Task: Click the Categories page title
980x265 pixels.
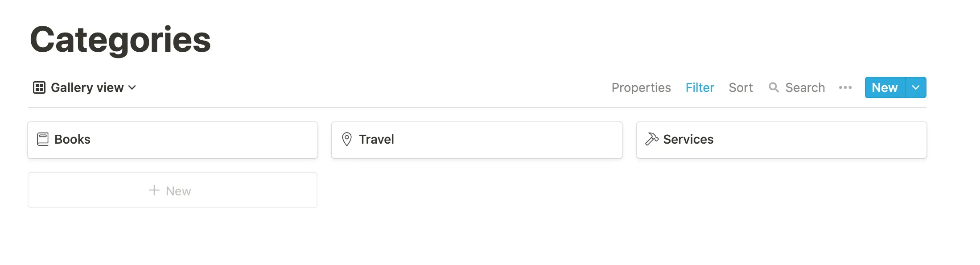Action: coord(120,40)
